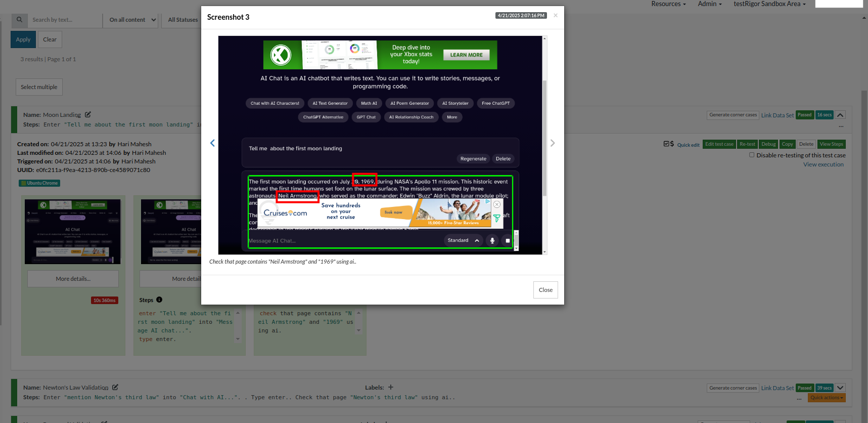The height and width of the screenshot is (423, 868).
Task: Click edit pencil icon beside Newton's Law Validation
Action: [115, 387]
